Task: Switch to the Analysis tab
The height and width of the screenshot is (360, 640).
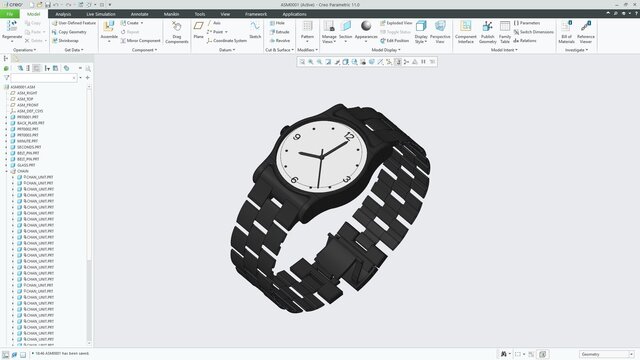Action: (63, 14)
